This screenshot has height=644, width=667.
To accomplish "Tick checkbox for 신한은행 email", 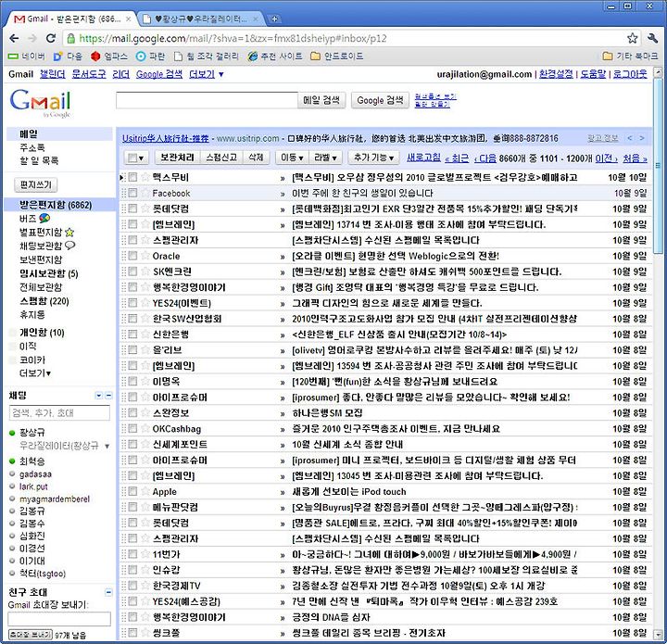I will (x=132, y=335).
